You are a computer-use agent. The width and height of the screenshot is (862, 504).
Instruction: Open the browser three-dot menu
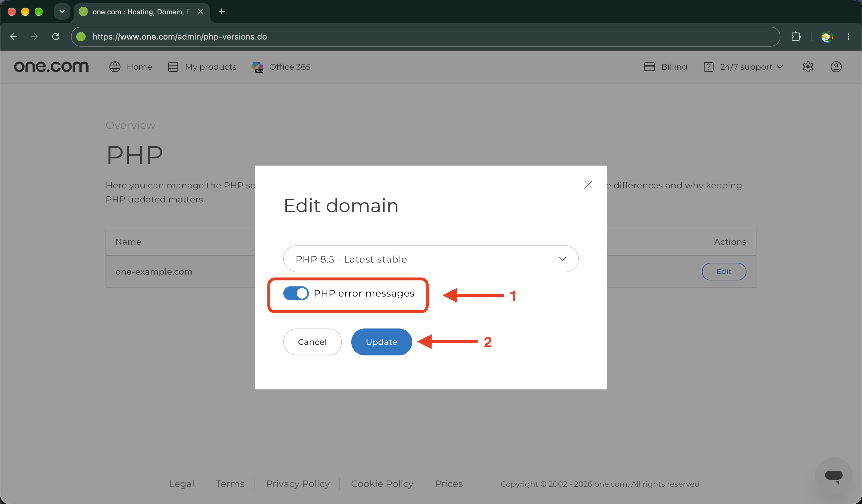(848, 37)
